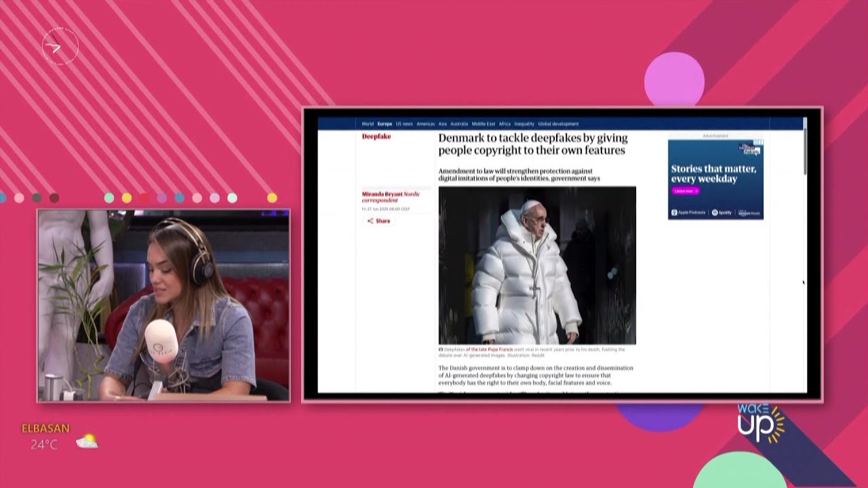Click the 'Amendment to law' standfirst text
The width and height of the screenshot is (868, 488).
coord(519,175)
